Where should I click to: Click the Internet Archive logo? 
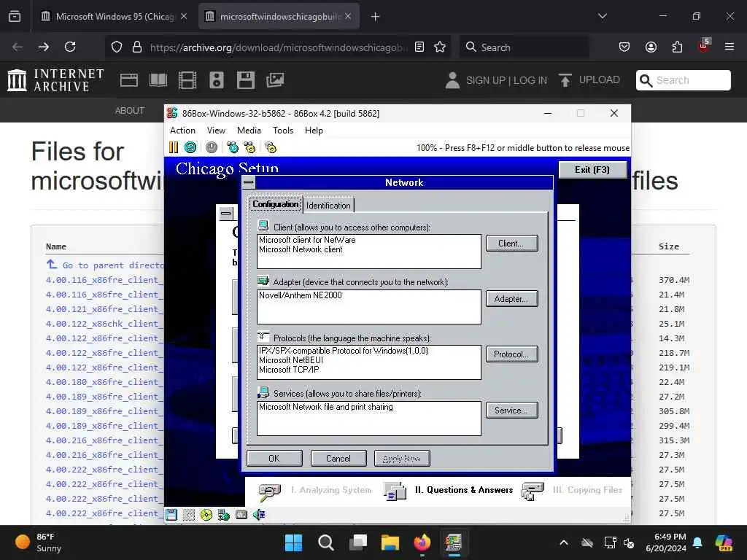coord(55,80)
